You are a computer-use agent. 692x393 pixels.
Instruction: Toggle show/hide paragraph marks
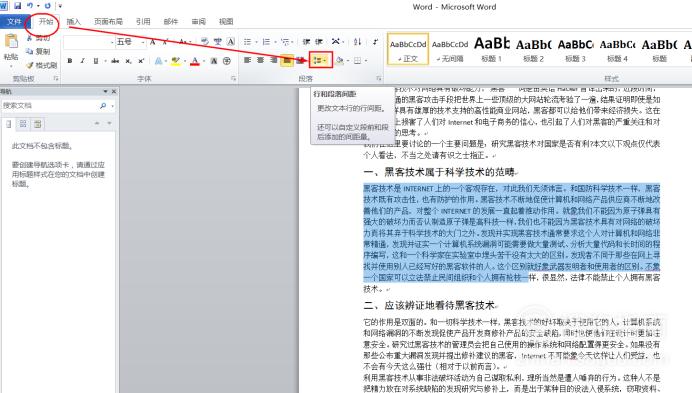tap(375, 42)
